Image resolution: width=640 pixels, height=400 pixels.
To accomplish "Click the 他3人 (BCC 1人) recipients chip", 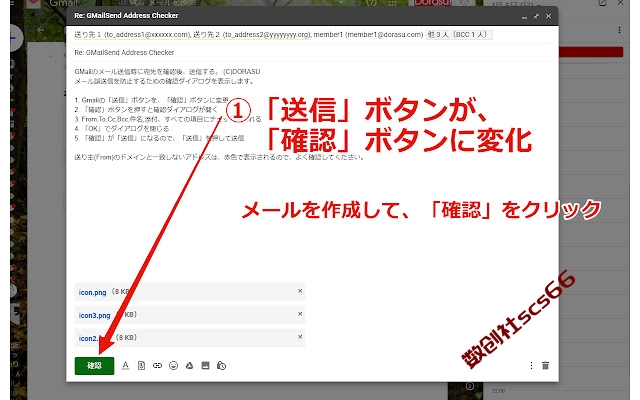I will pyautogui.click(x=459, y=35).
